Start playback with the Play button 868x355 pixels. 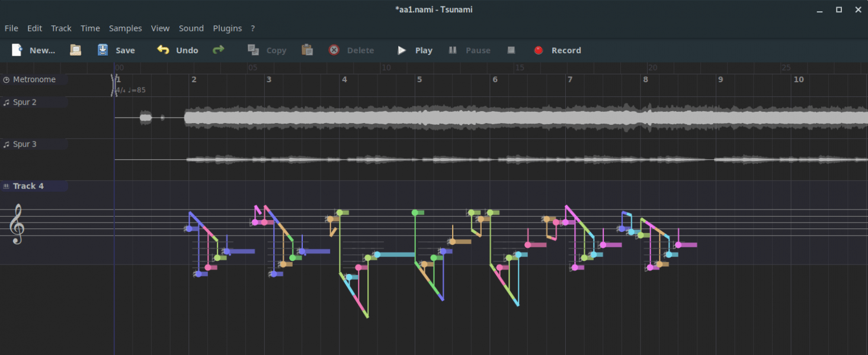[415, 50]
